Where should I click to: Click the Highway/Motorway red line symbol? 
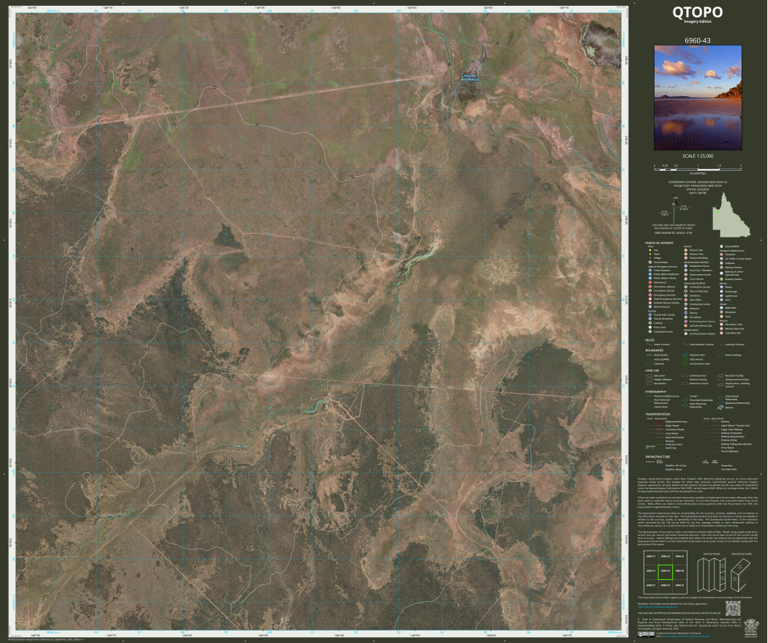pos(659,422)
